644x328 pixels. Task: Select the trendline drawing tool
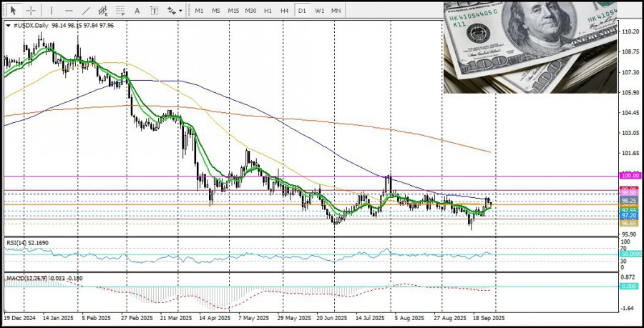tap(87, 11)
